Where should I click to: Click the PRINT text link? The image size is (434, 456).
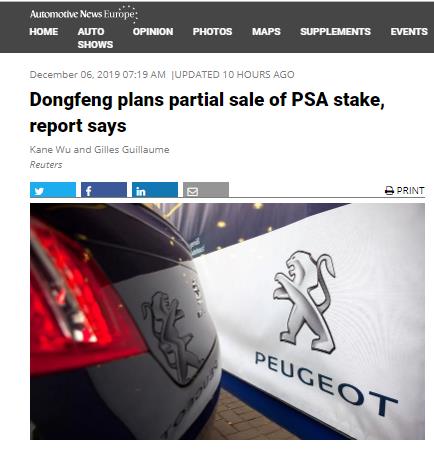click(410, 191)
